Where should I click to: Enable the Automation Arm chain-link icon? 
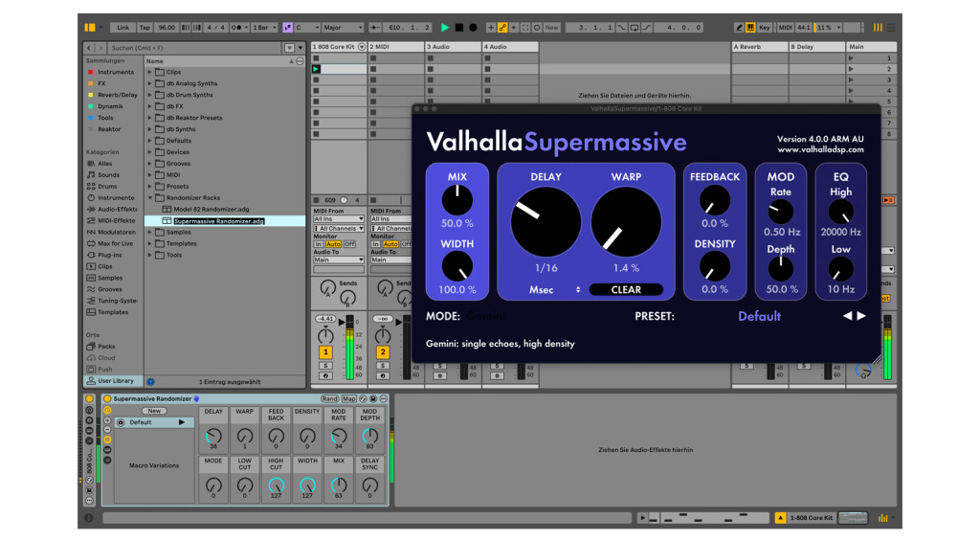pyautogui.click(x=501, y=28)
